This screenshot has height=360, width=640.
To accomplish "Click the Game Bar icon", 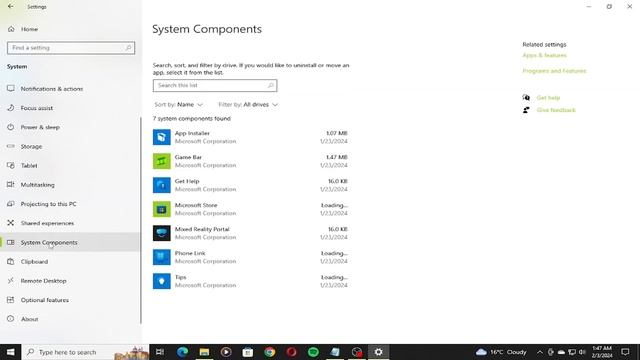I will tap(162, 161).
